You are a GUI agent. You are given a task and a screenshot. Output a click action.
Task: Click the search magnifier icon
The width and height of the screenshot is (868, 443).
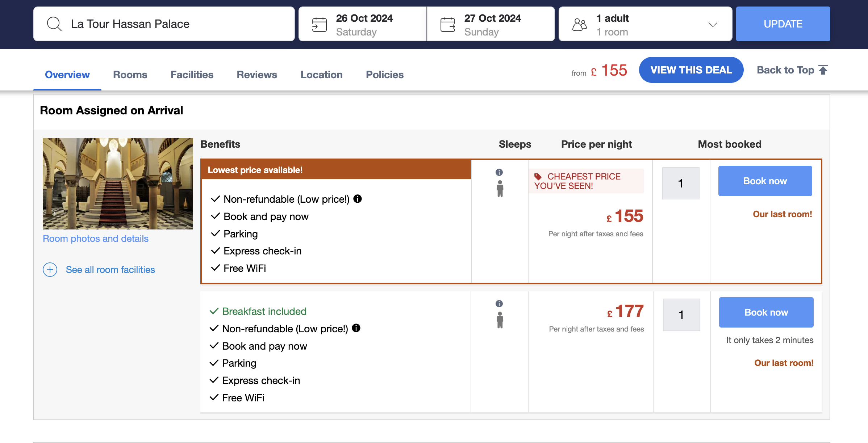[54, 24]
